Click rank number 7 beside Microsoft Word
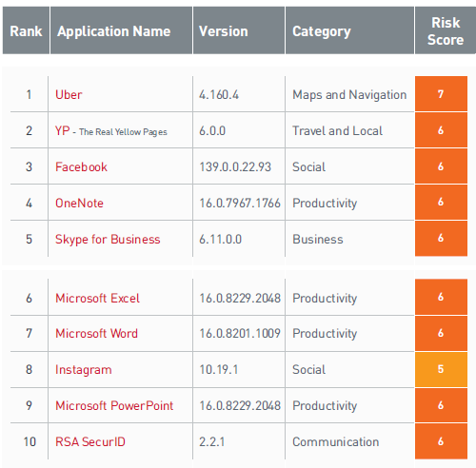Screen dimensions: 476x468 point(29,333)
